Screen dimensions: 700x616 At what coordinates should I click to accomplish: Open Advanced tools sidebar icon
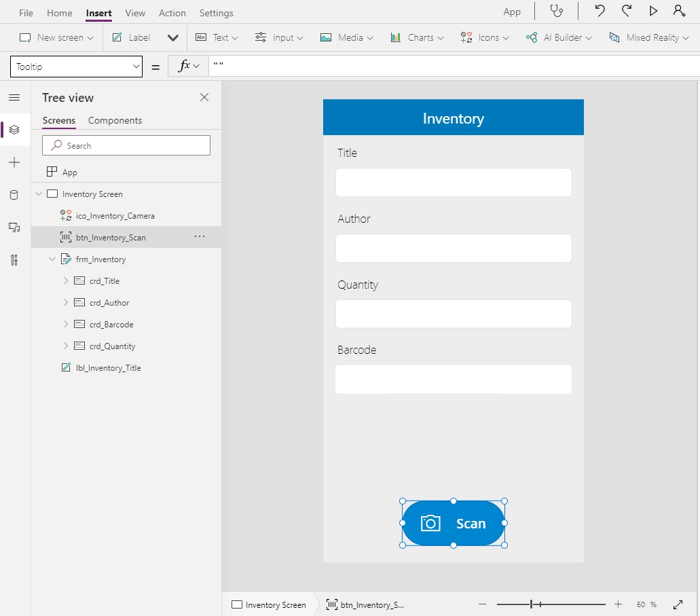[14, 260]
